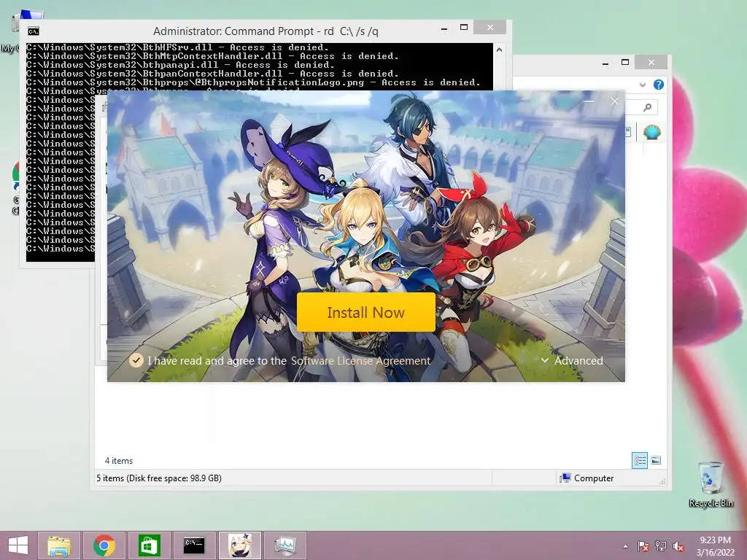Close the Command Prompt window
Viewport: 747px width, 560px height.
(490, 28)
